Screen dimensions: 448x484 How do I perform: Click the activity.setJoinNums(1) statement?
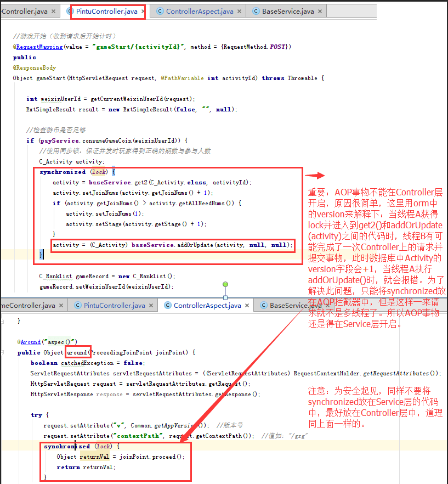tap(105, 213)
